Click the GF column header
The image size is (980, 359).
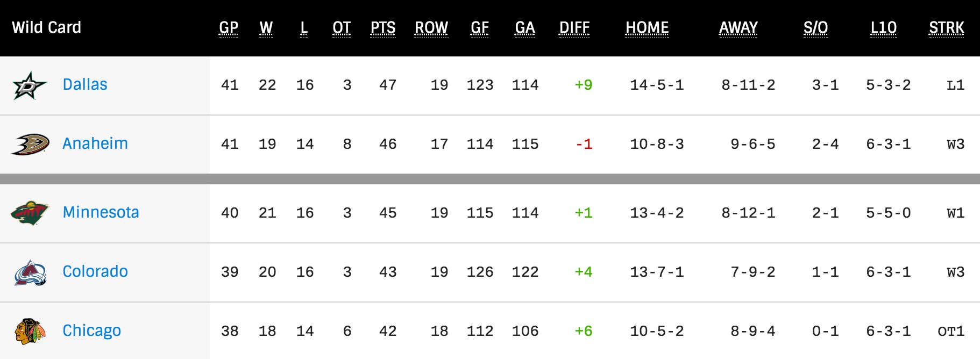(479, 27)
